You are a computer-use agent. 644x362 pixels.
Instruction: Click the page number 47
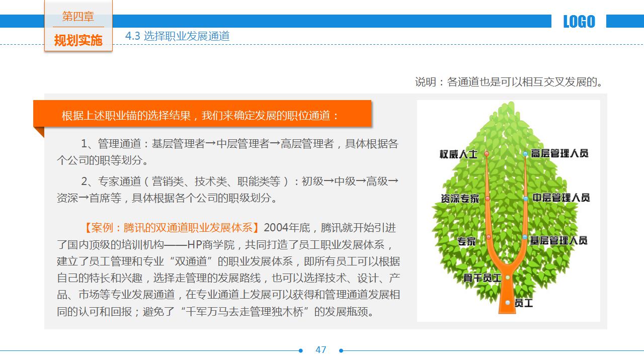click(x=321, y=350)
